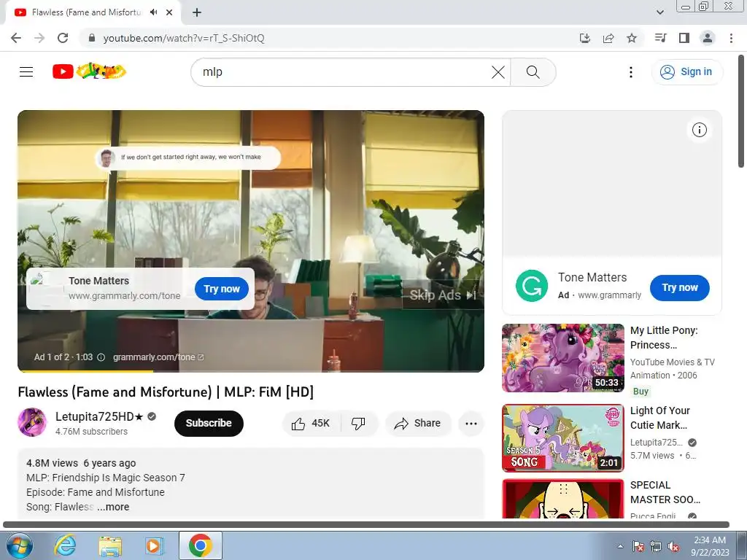747x560 pixels.
Task: Open the Windows Start menu
Action: click(19, 545)
